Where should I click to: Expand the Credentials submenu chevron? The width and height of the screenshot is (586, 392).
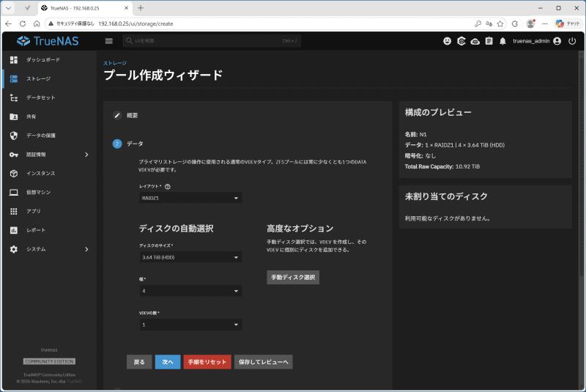pos(86,155)
